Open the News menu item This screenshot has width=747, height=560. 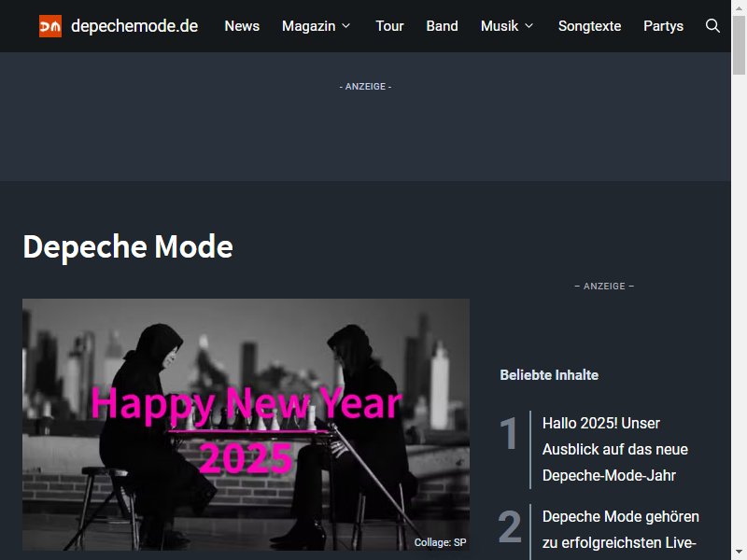point(242,26)
